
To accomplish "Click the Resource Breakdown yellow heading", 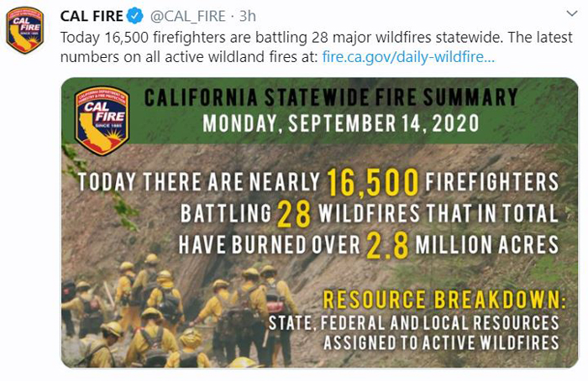I will point(444,300).
